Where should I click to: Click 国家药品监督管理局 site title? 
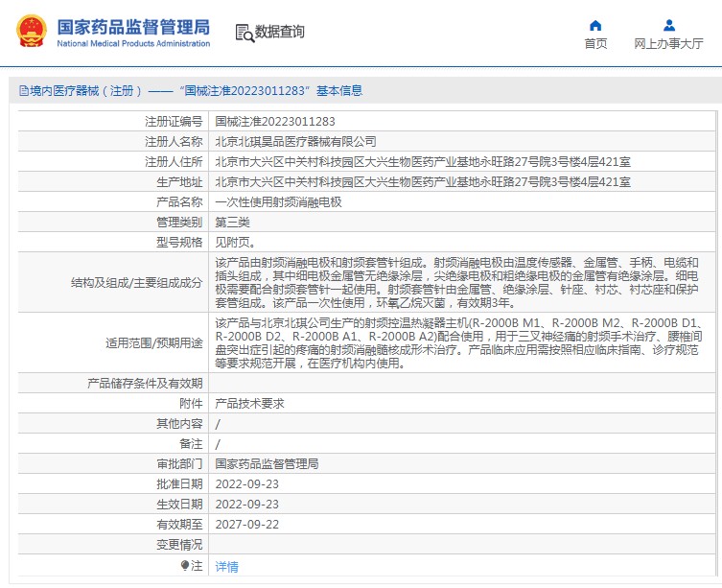(x=133, y=27)
